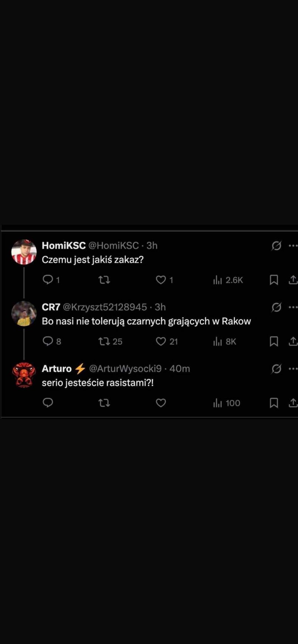
Task: Bookmark Arturo's reply
Action: pos(274,403)
